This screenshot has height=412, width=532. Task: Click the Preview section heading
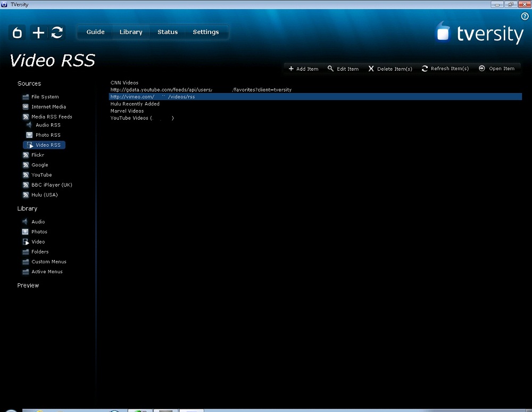[x=28, y=285]
